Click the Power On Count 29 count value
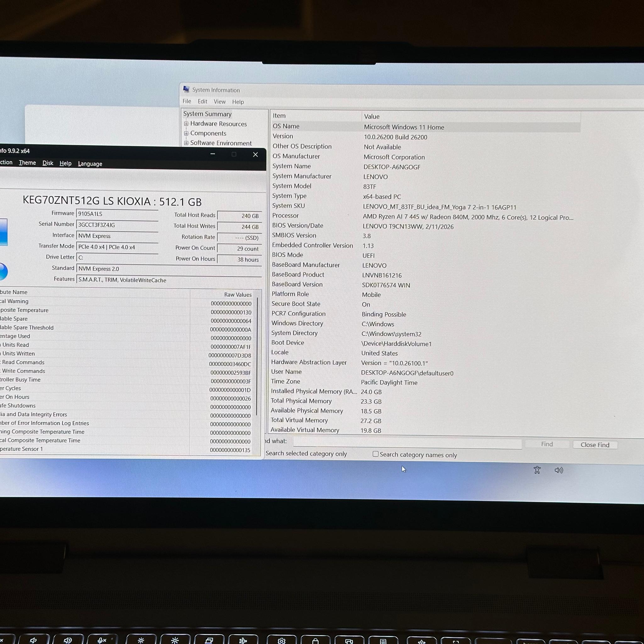 click(239, 249)
